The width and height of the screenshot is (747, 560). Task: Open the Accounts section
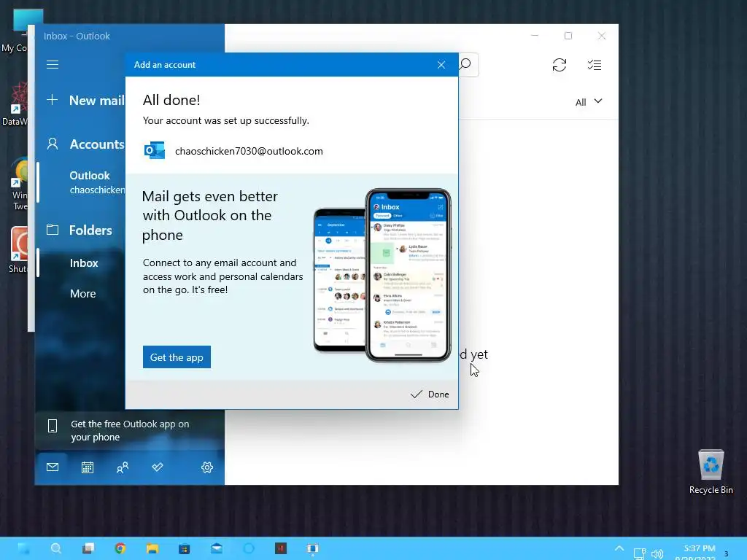click(x=86, y=144)
